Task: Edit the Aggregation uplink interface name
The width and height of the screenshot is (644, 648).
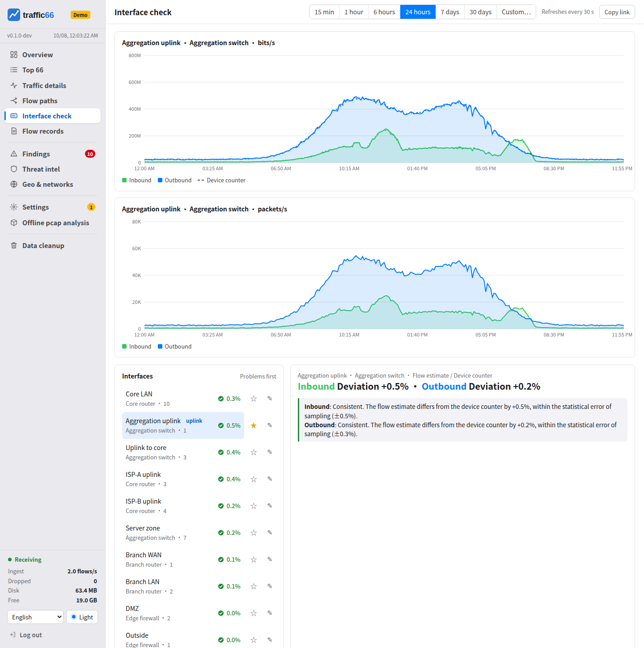Action: point(270,425)
